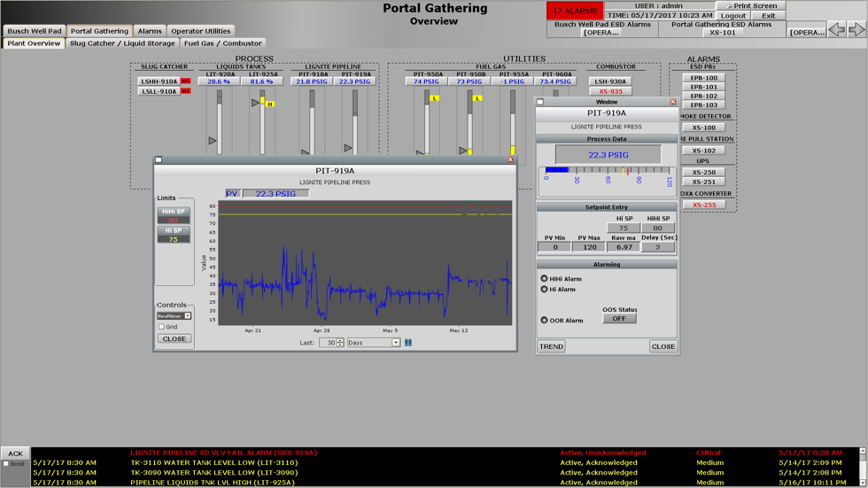
Task: Click the XS-255 alarm button
Action: click(703, 205)
